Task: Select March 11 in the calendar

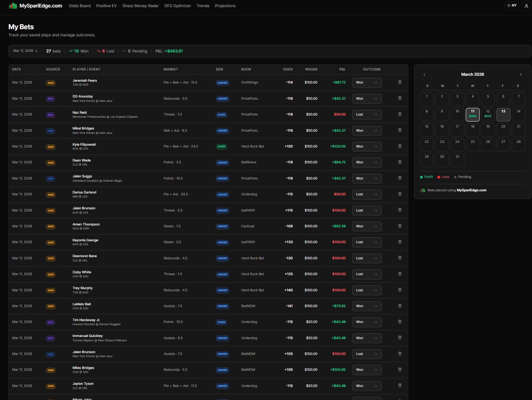Action: pyautogui.click(x=473, y=115)
